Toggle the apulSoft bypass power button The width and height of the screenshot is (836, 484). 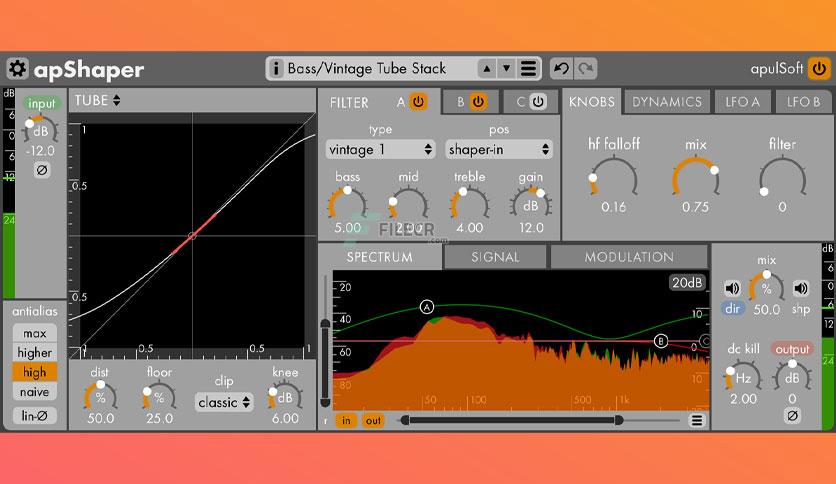pyautogui.click(x=819, y=69)
